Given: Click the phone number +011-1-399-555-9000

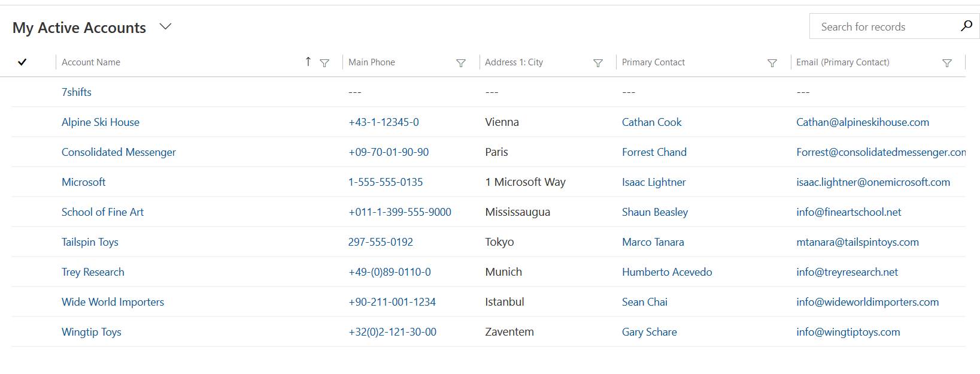Looking at the screenshot, I should pyautogui.click(x=400, y=212).
